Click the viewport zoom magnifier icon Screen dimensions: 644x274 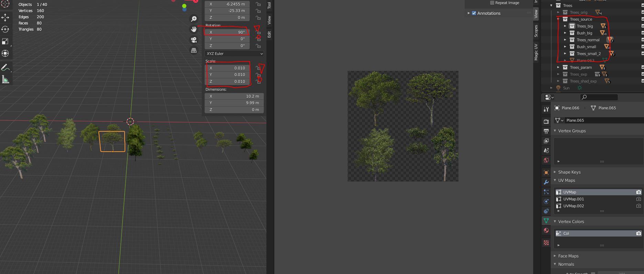[x=194, y=19]
